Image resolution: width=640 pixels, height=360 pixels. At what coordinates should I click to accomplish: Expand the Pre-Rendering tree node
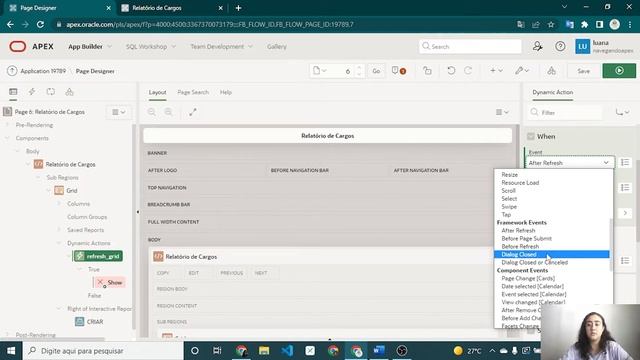point(7,125)
